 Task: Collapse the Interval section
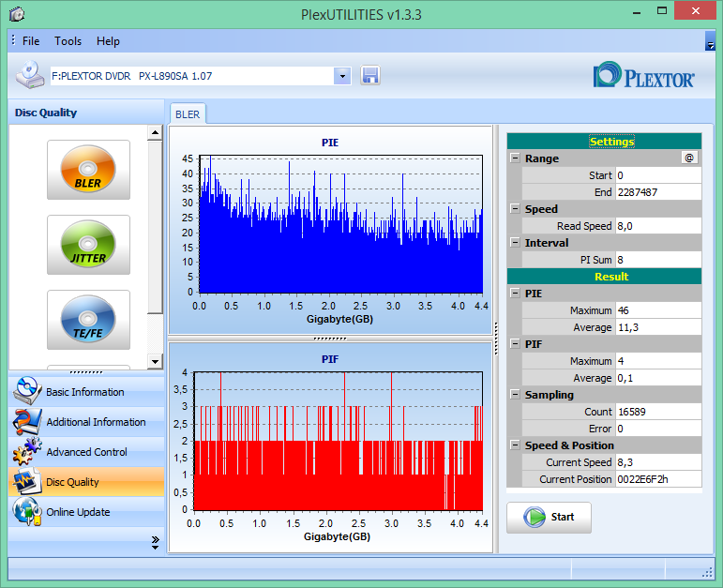[515, 242]
